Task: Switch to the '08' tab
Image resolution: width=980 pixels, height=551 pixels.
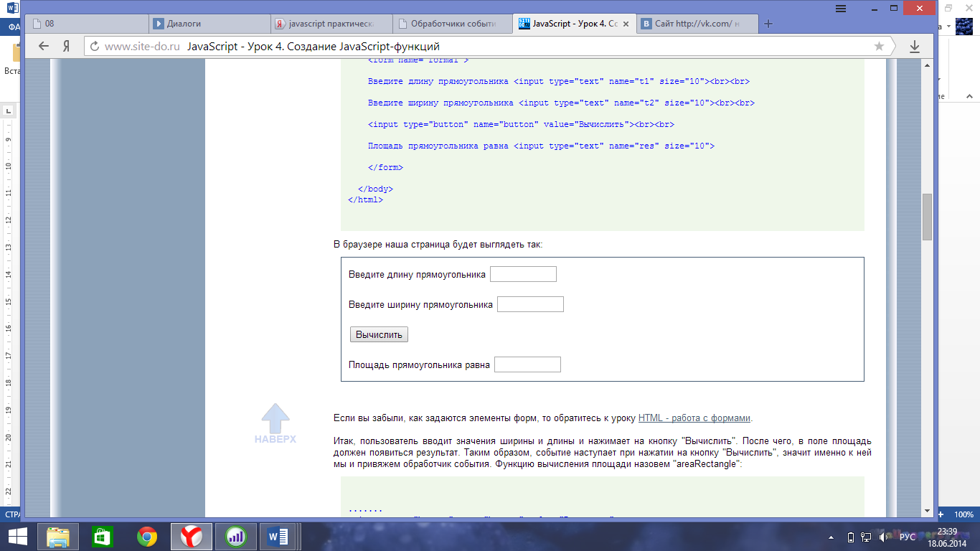Action: click(x=88, y=24)
